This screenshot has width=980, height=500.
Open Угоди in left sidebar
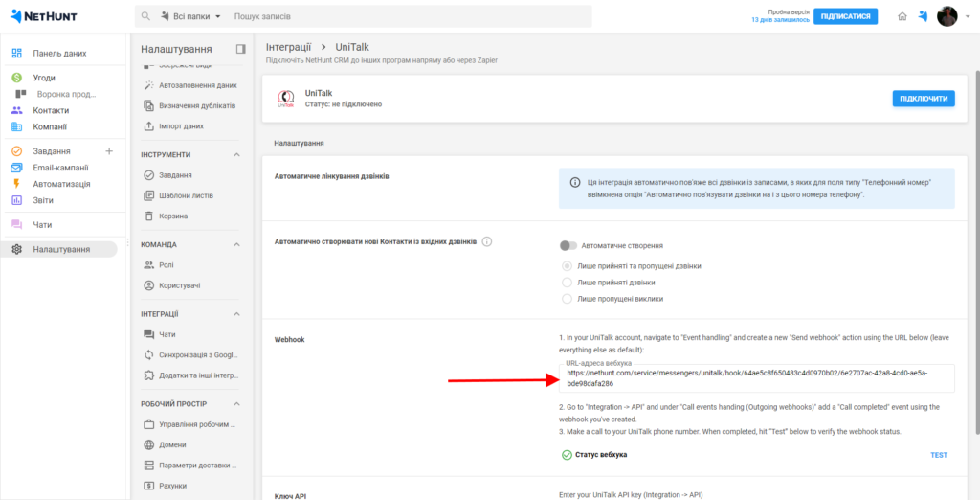point(44,78)
